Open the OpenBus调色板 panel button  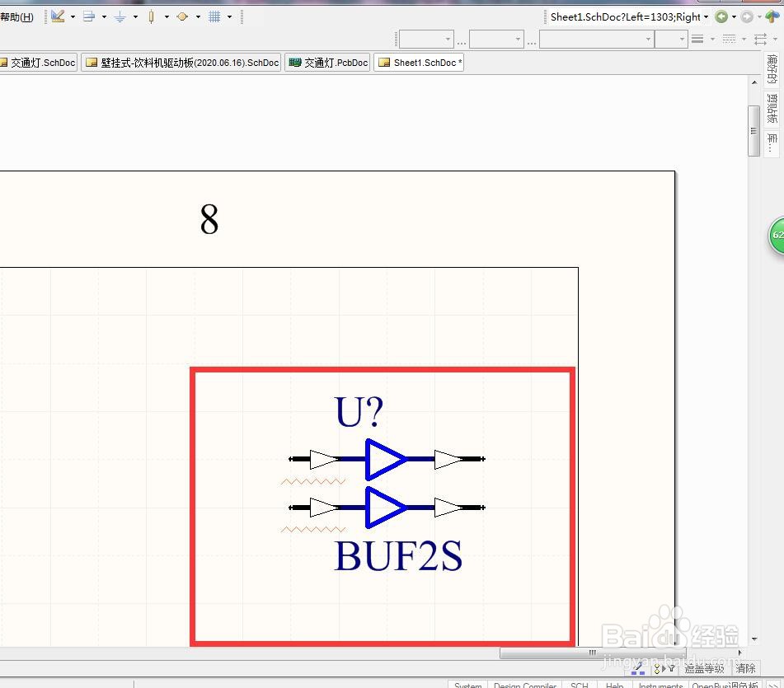point(725,685)
